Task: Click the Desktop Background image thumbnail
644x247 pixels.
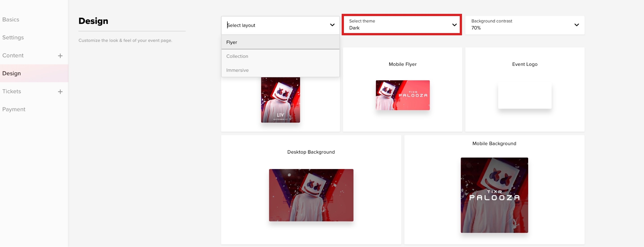Action: (311, 195)
